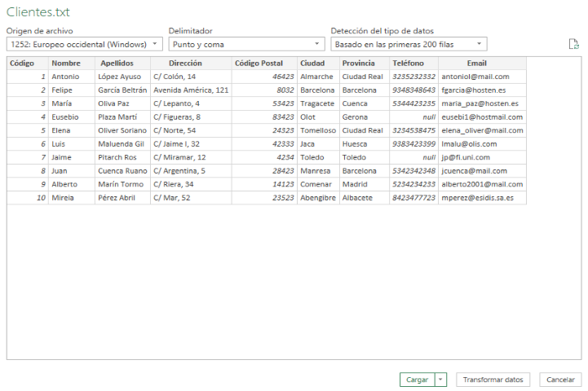
Task: Click the cell with name Felipe
Action: point(72,90)
